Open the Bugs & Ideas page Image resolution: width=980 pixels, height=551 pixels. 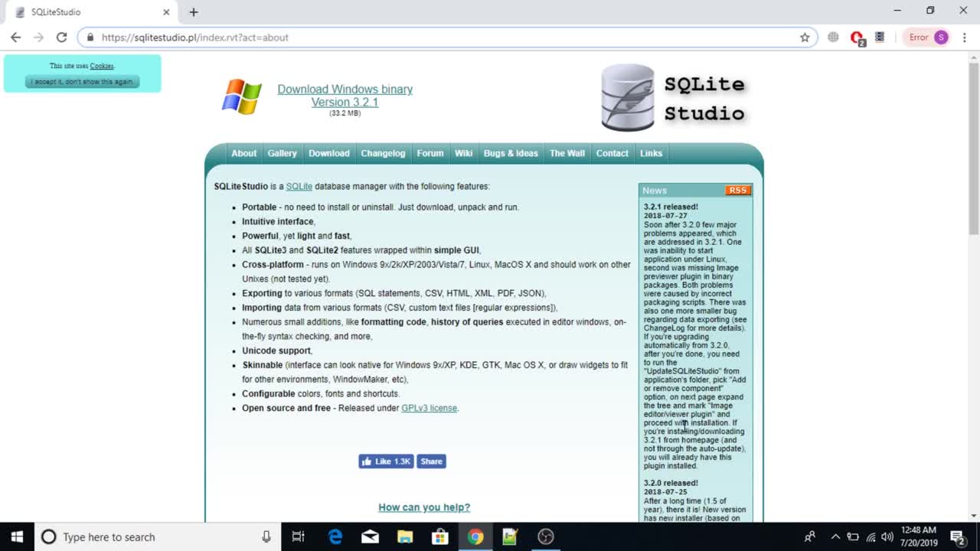point(511,153)
